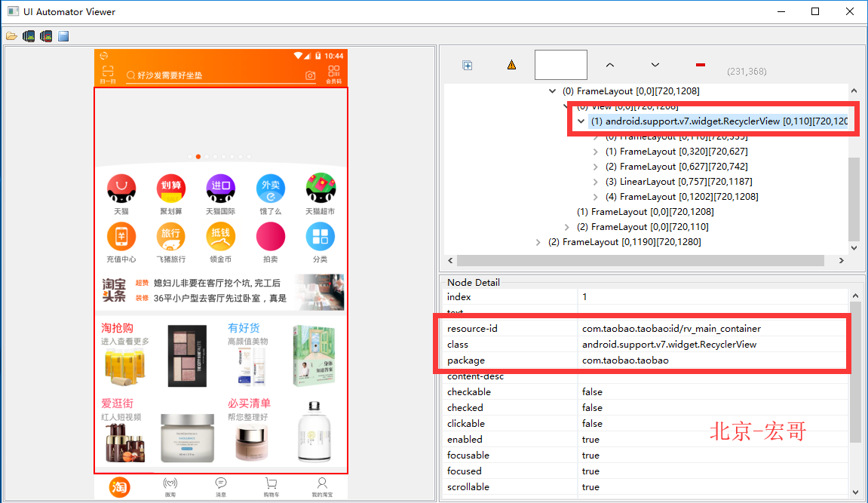
Task: Tap the Taobao search field in screenshot
Action: pyautogui.click(x=220, y=75)
